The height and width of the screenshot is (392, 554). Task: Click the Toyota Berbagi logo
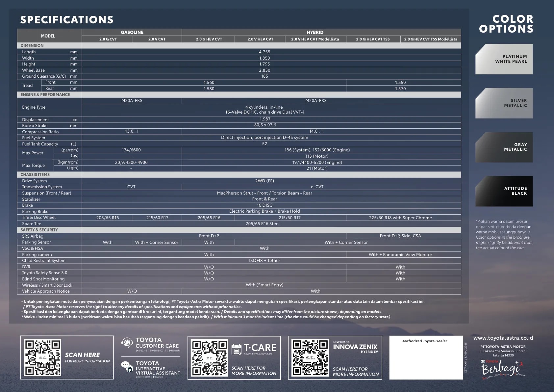click(503, 370)
